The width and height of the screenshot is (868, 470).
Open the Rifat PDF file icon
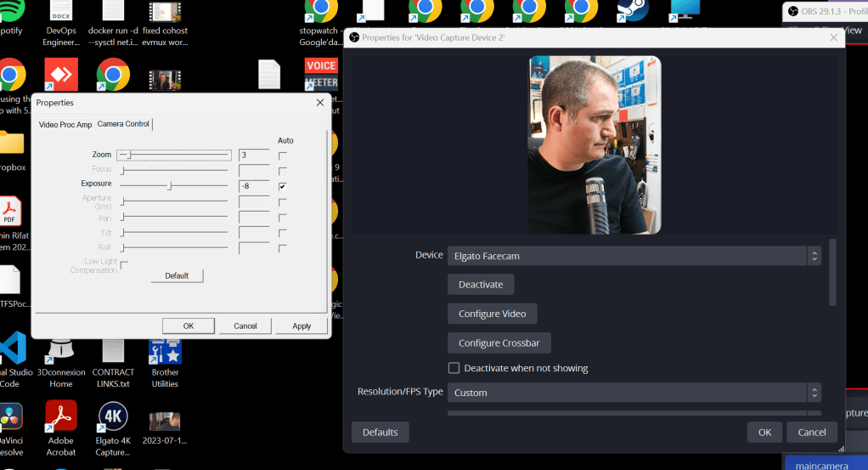tap(10, 211)
